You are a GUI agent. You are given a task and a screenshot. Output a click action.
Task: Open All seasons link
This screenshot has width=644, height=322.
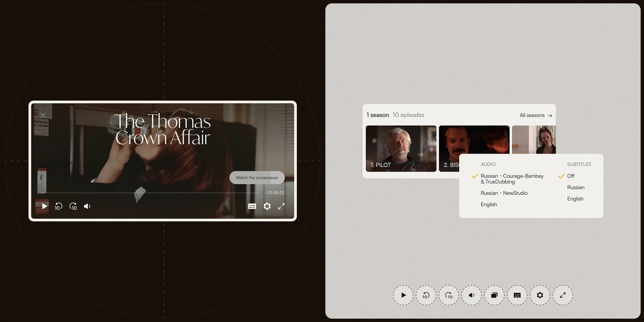tap(536, 115)
